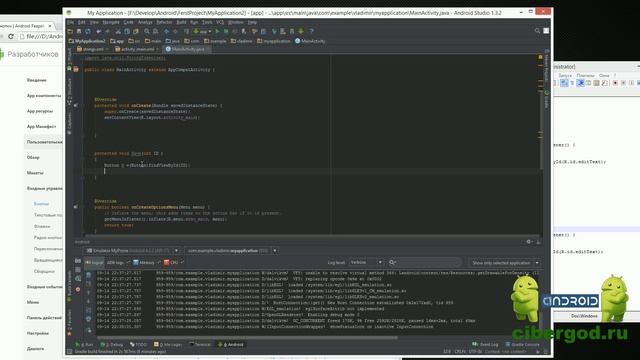Click the Copy toolbar icon
The image size is (640, 360).
pos(127,31)
